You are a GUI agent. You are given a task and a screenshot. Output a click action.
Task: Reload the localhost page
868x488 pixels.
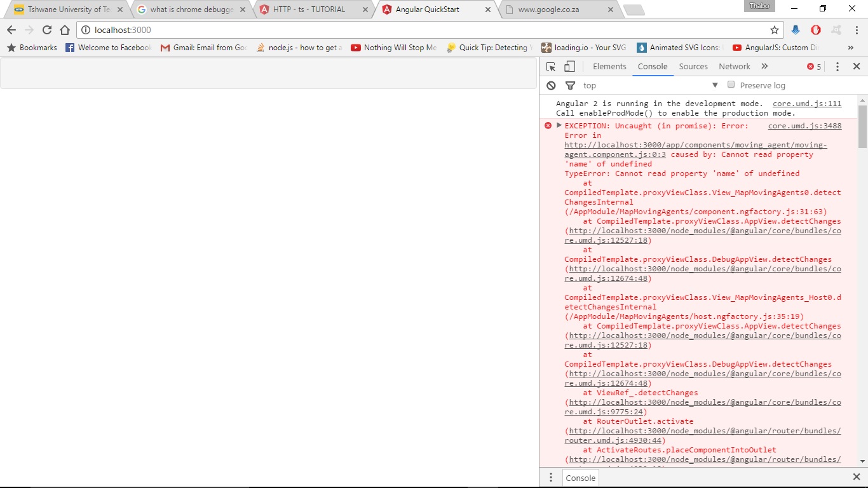point(46,29)
